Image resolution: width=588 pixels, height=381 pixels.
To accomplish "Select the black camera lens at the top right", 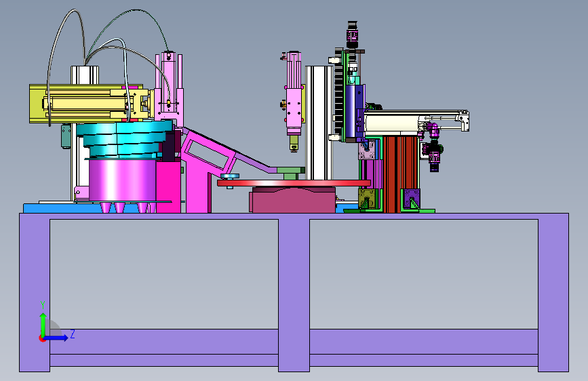I will [x=352, y=35].
